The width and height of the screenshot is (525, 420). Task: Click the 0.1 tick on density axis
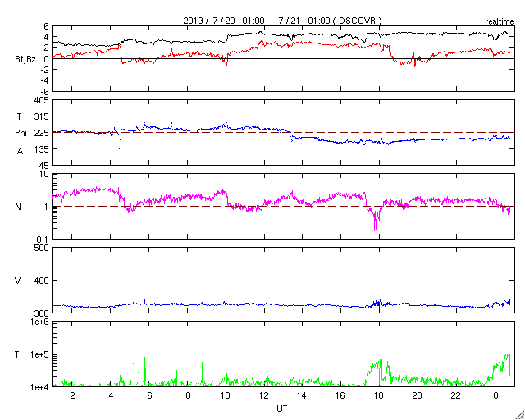coord(42,239)
